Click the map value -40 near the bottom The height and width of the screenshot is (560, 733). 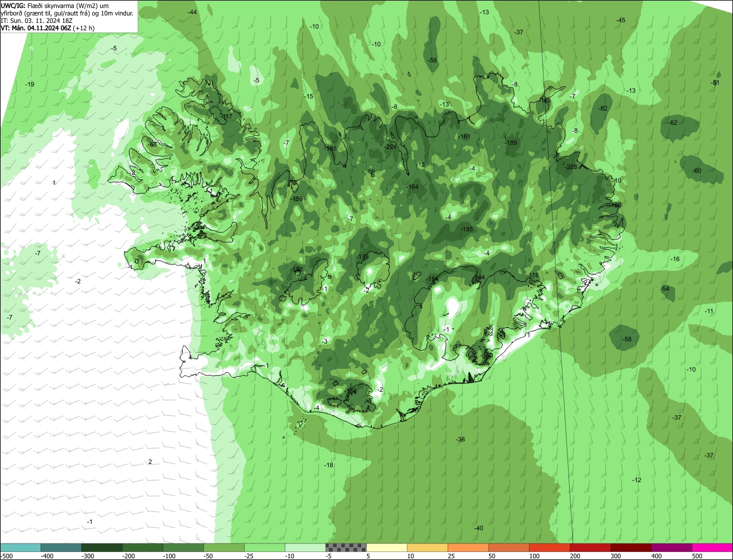(479, 528)
